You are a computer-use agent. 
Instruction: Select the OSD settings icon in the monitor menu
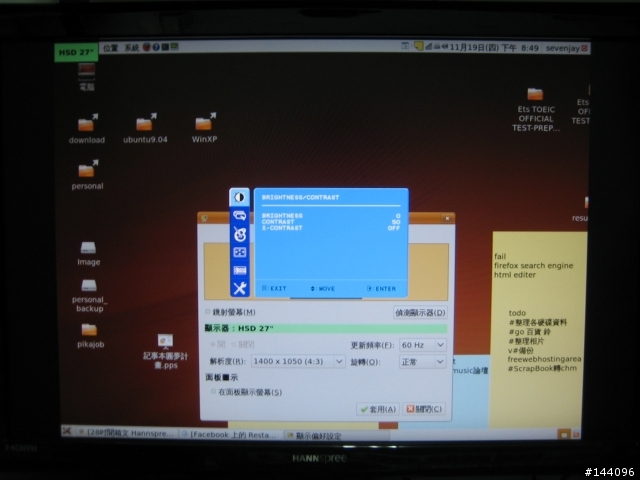240,270
